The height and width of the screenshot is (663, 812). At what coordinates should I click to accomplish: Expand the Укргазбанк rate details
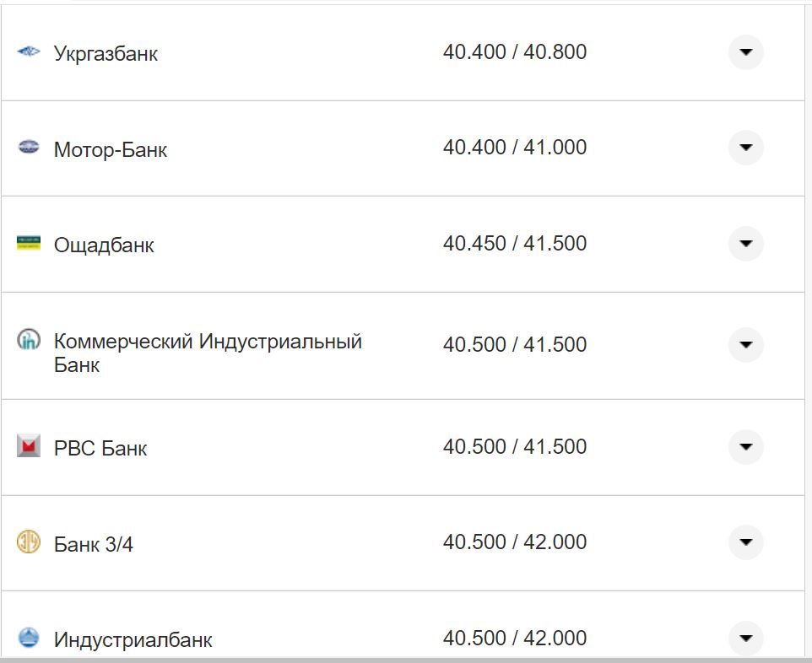point(745,51)
